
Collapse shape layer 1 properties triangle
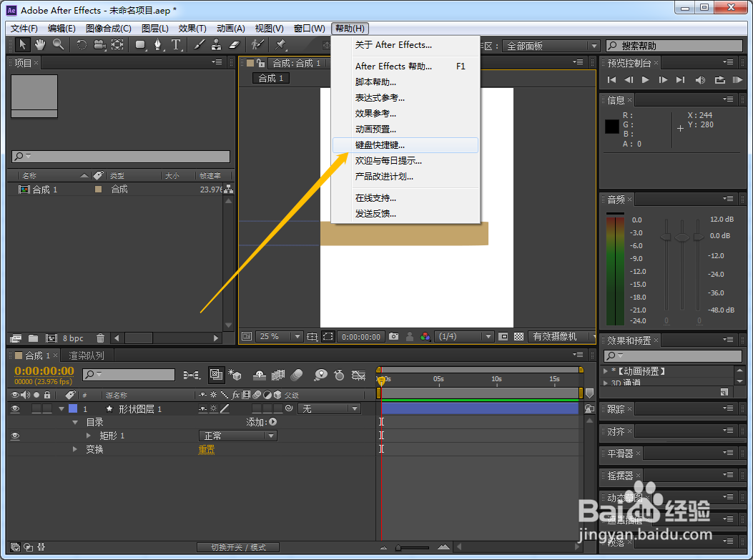(61, 408)
